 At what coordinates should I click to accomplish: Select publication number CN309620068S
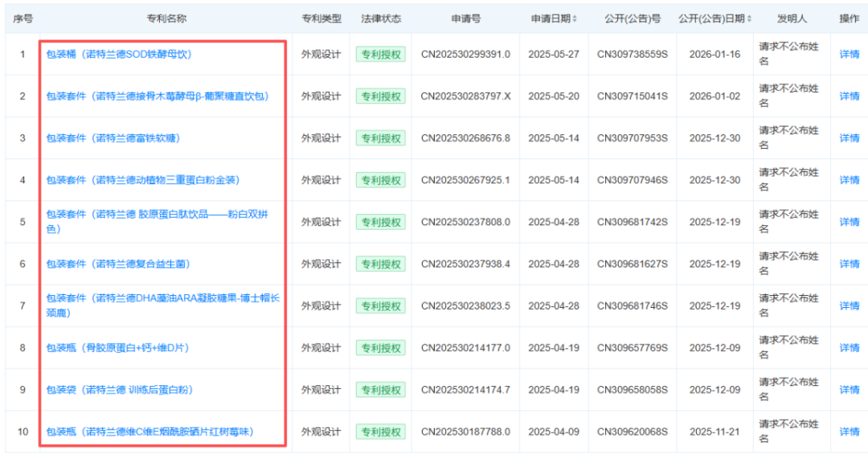tap(633, 432)
